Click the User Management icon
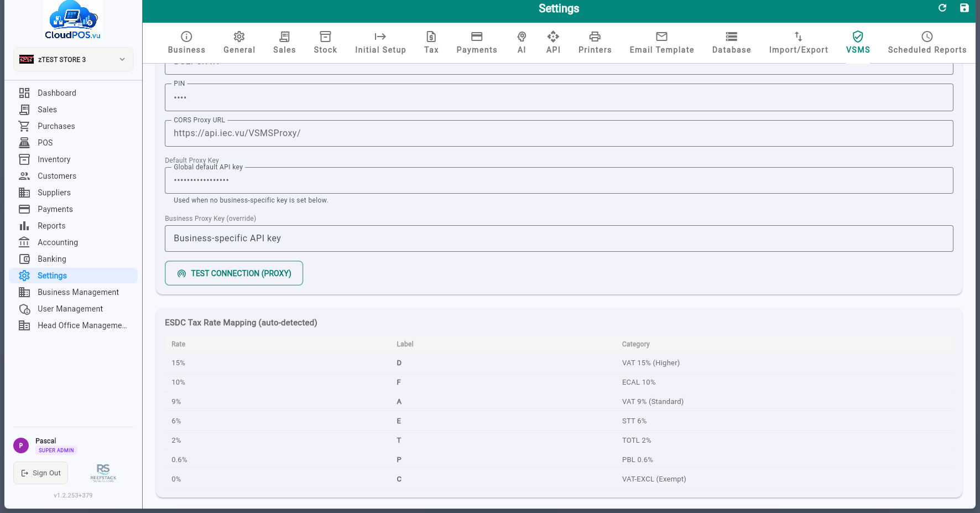This screenshot has height=513, width=980. click(24, 309)
